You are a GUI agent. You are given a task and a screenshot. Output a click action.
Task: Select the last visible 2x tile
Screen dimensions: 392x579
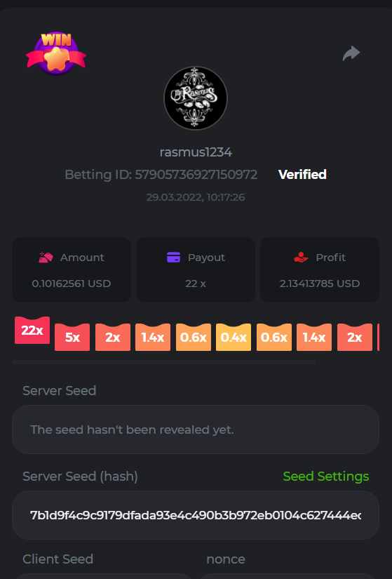point(355,337)
